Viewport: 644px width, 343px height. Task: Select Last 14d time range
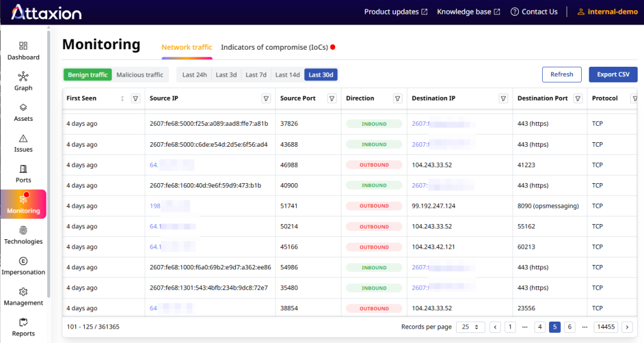[287, 75]
